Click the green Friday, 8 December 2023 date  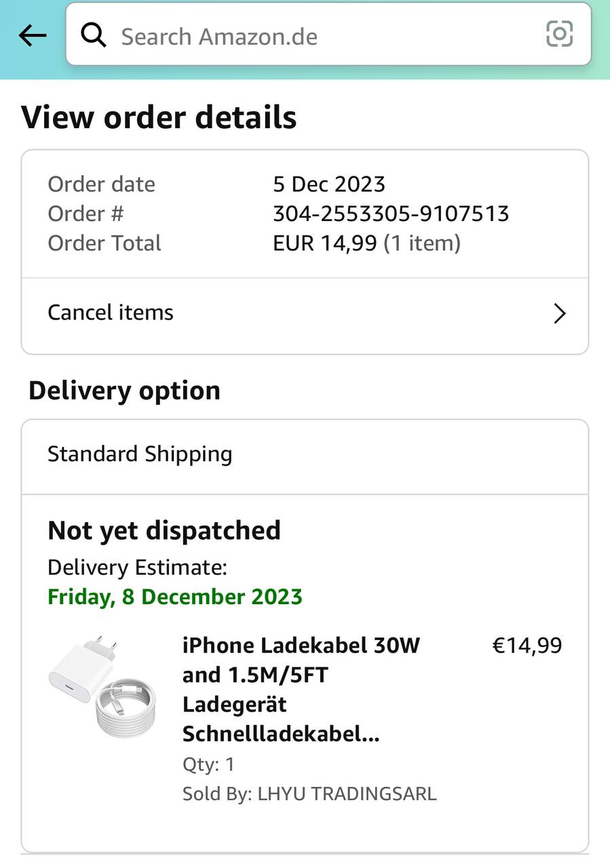pyautogui.click(x=175, y=597)
